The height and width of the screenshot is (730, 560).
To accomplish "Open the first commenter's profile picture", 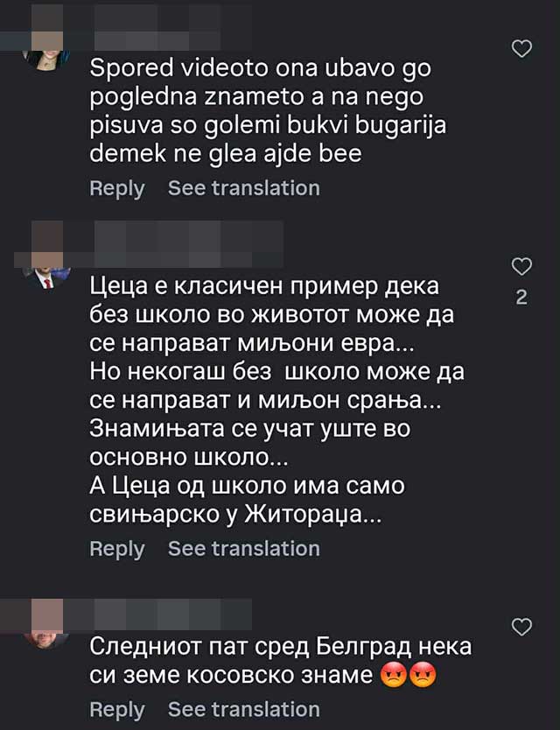I will tap(45, 54).
